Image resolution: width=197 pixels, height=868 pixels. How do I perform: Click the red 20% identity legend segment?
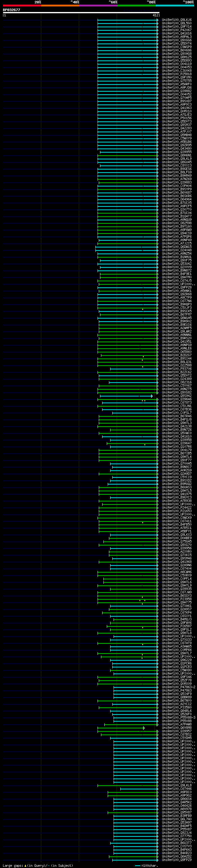click(x=22, y=6)
